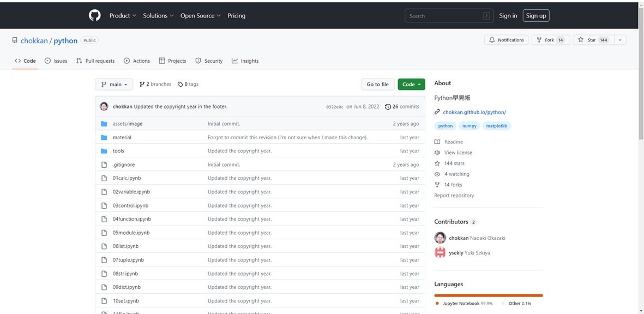This screenshot has width=644, height=314.
Task: Switch to the Pull requests tab
Action: [x=95, y=61]
